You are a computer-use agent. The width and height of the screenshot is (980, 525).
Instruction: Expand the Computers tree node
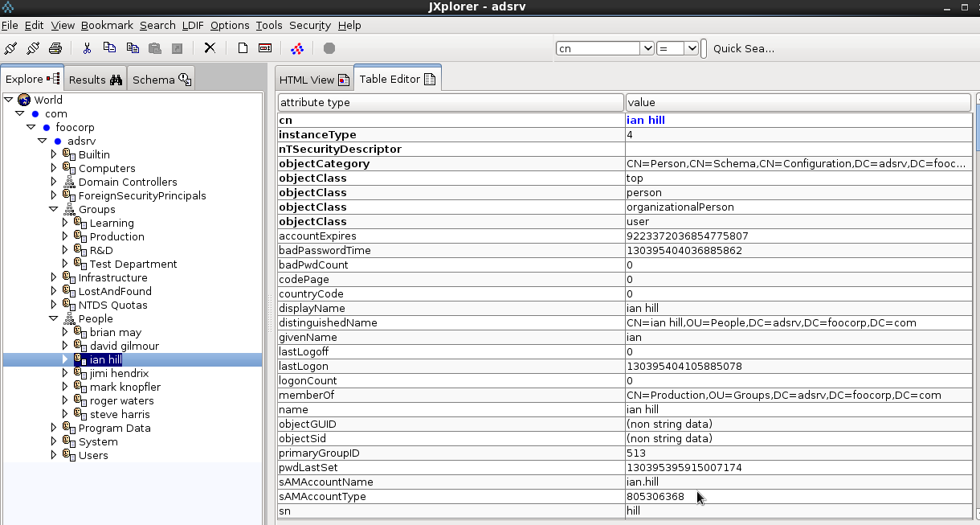click(x=54, y=168)
